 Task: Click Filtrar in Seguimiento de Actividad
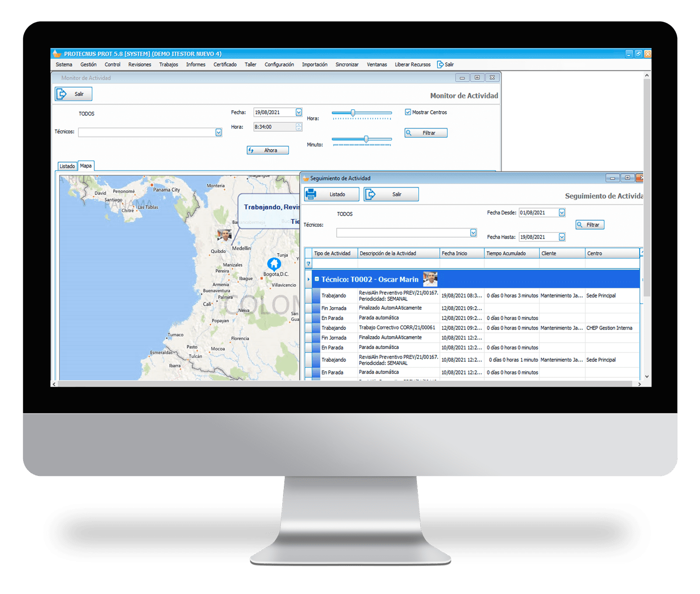point(590,225)
